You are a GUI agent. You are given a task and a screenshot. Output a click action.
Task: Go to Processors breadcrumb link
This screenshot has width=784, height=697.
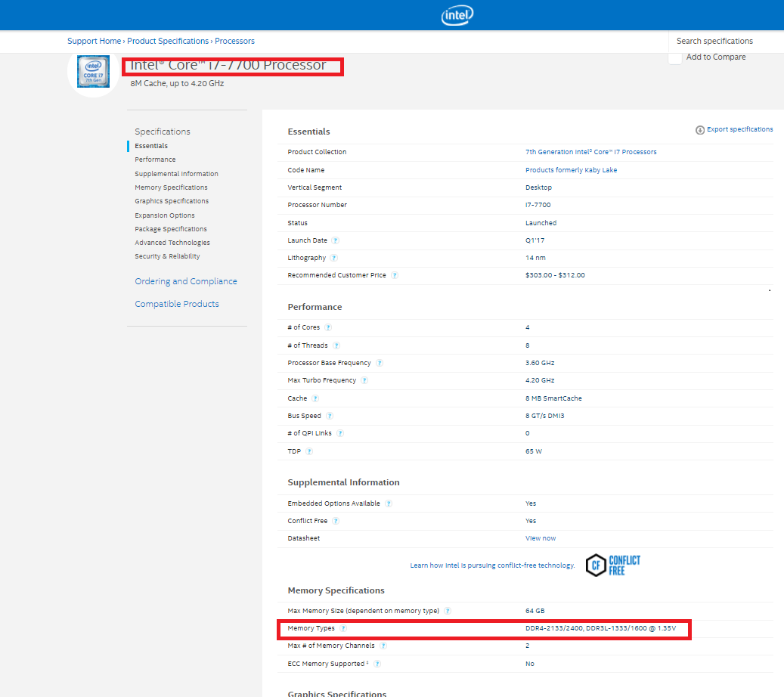click(x=234, y=41)
